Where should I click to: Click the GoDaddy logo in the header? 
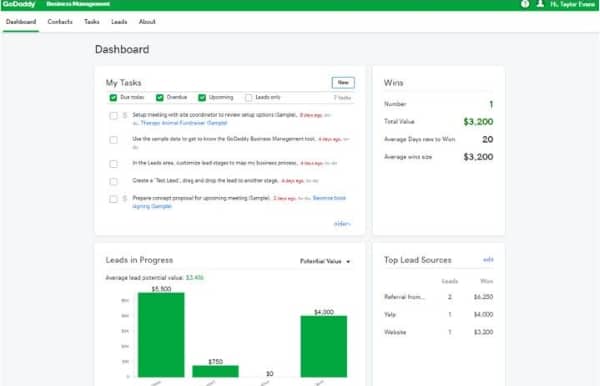(19, 4)
